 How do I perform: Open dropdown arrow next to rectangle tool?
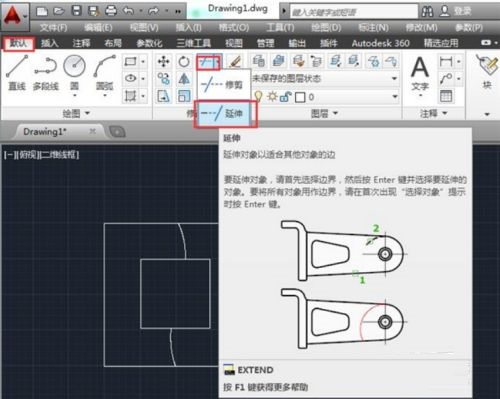143,62
